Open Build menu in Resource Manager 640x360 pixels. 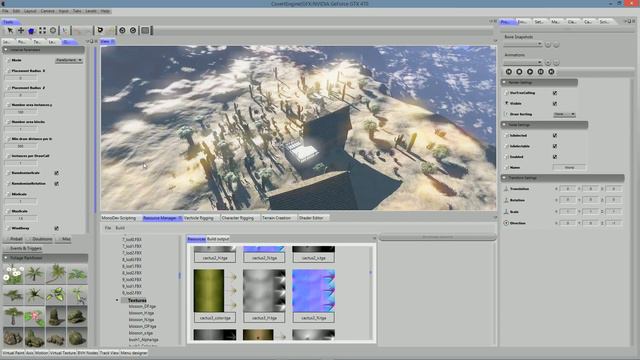click(x=120, y=228)
